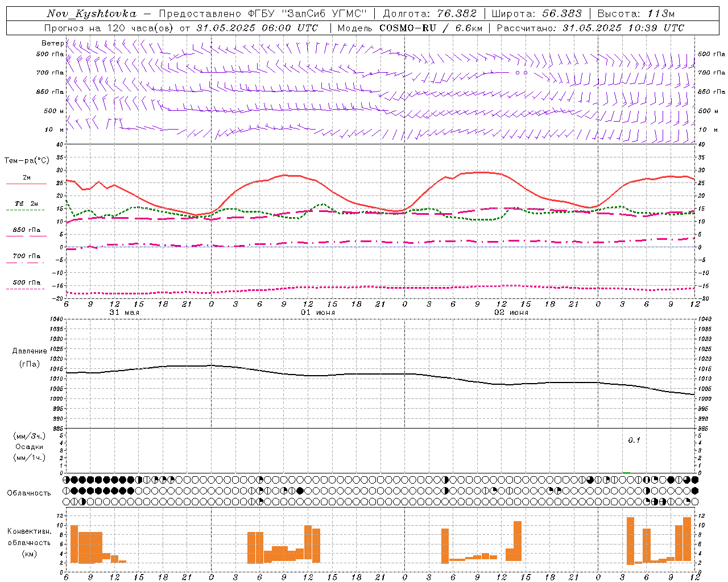Click the dashed line sample under 'Td 2м'
Image resolution: width=728 pixels, height=582 pixels.
click(x=25, y=210)
